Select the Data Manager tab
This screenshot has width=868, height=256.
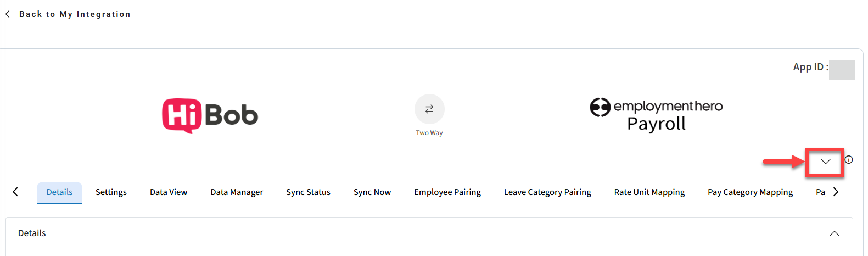click(x=237, y=192)
